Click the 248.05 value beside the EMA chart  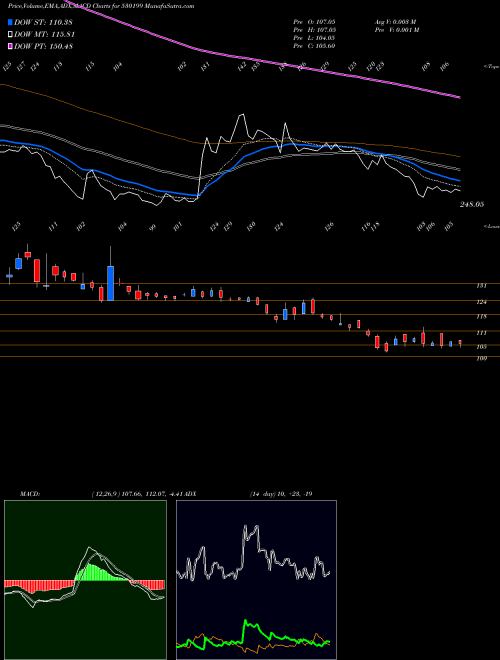(x=472, y=204)
